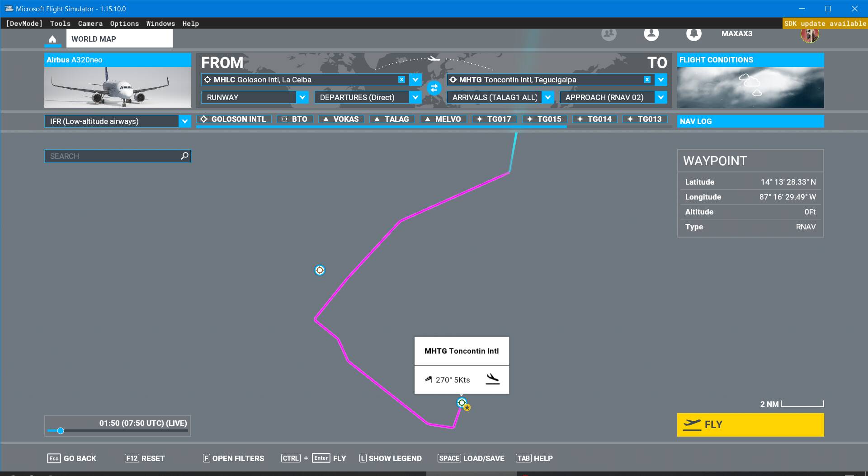Expand the APPROACH (RNAV 02) dropdown

[661, 97]
